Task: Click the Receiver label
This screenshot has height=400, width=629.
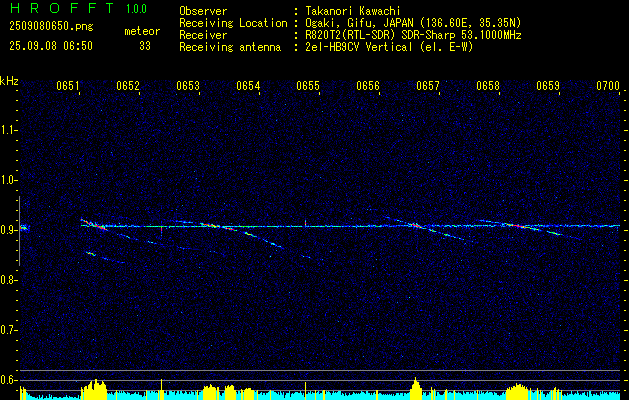Action: click(x=203, y=35)
